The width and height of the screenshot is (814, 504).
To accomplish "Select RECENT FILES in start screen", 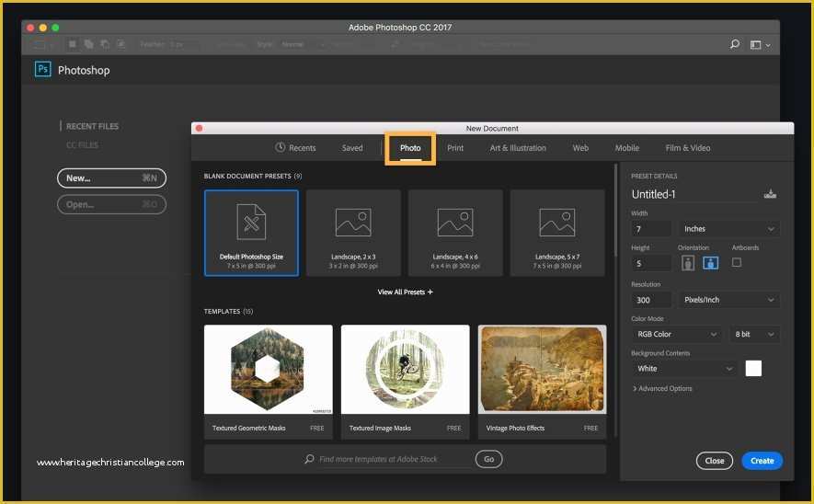I will click(92, 126).
